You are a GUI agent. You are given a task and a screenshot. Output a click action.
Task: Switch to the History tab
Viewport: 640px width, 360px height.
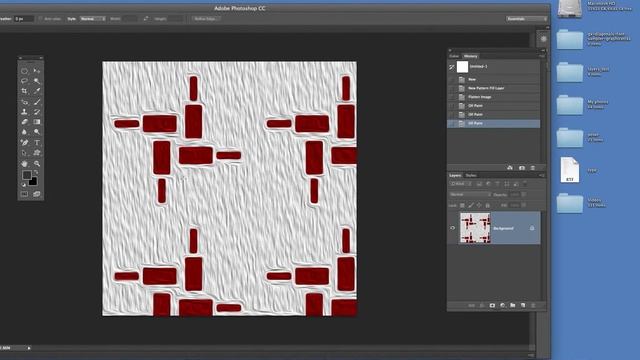pyautogui.click(x=470, y=56)
